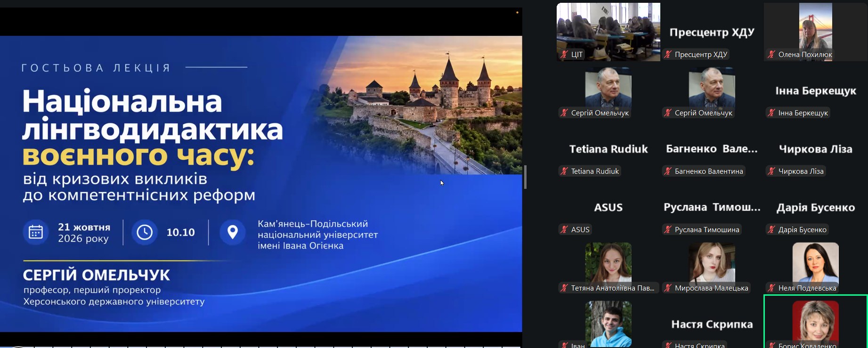Click the Тетяна Анатоліївна Пав... name label
The image size is (868, 348).
coord(613,288)
